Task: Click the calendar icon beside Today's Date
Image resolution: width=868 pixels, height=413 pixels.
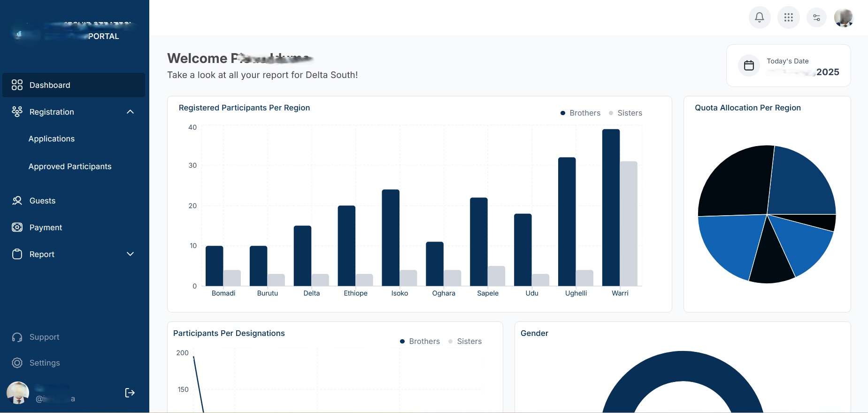Action: 749,65
